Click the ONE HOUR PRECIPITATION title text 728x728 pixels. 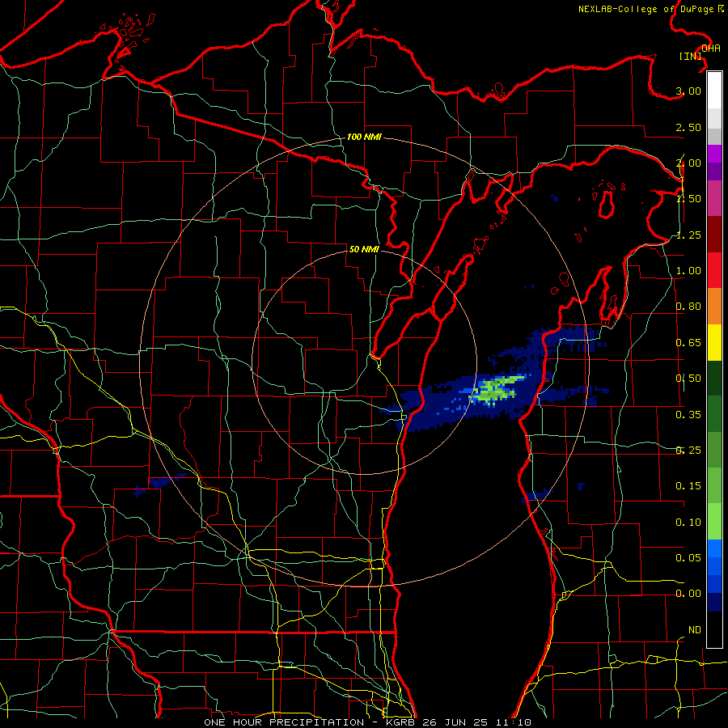[284, 722]
